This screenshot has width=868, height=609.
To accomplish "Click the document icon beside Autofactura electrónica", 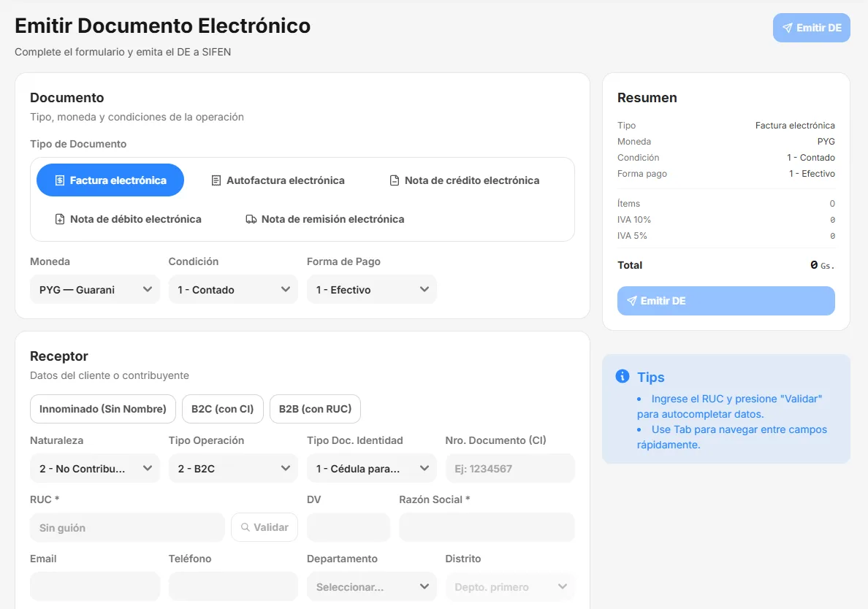I will [216, 180].
